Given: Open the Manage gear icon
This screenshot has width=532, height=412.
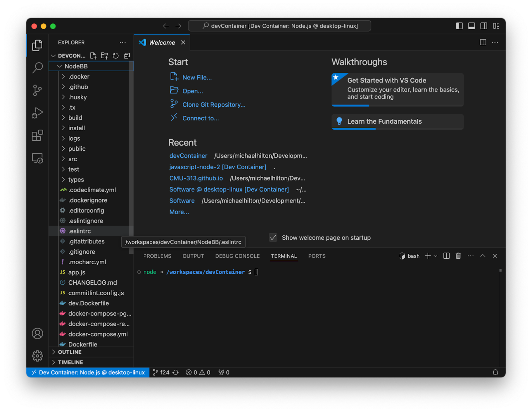Looking at the screenshot, I should point(37,356).
